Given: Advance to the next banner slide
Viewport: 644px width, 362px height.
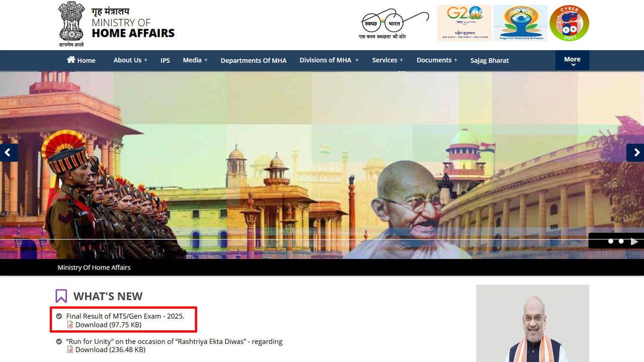Looking at the screenshot, I should pyautogui.click(x=635, y=153).
